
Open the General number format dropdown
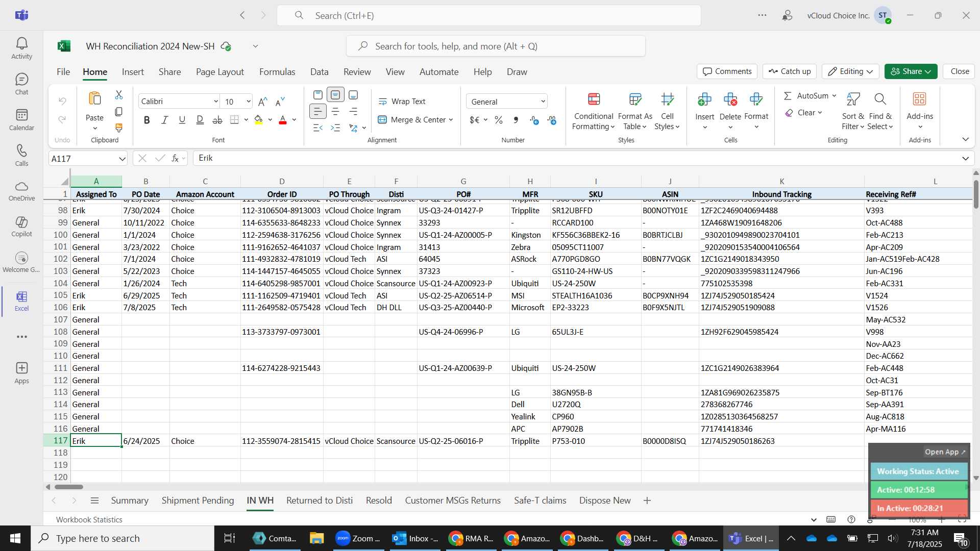click(543, 102)
